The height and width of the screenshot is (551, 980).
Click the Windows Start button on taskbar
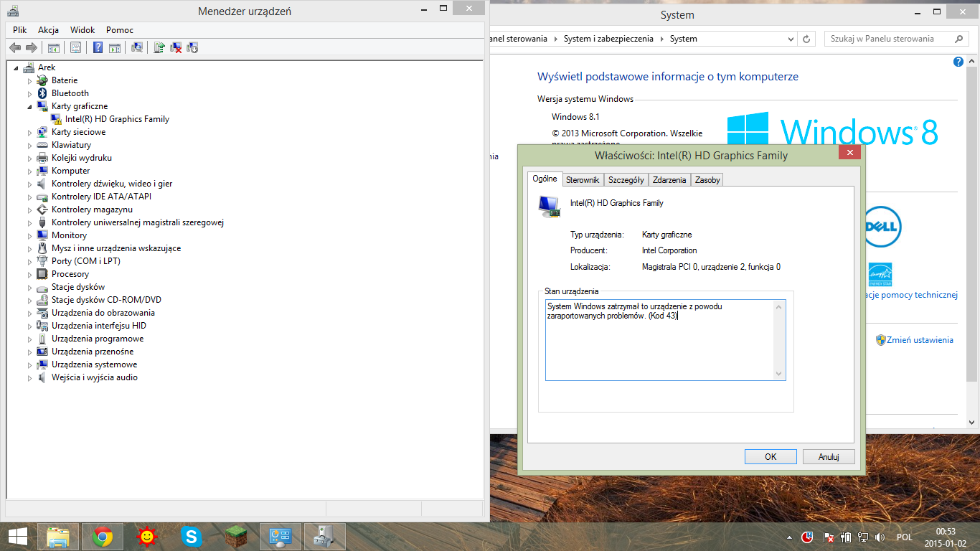18,537
